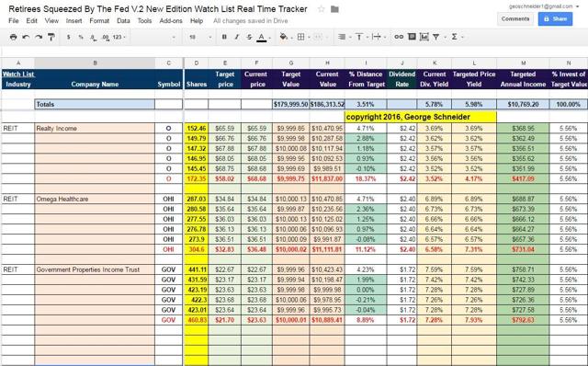Click the insert chart icon
This screenshot has height=366, width=588.
(424, 37)
